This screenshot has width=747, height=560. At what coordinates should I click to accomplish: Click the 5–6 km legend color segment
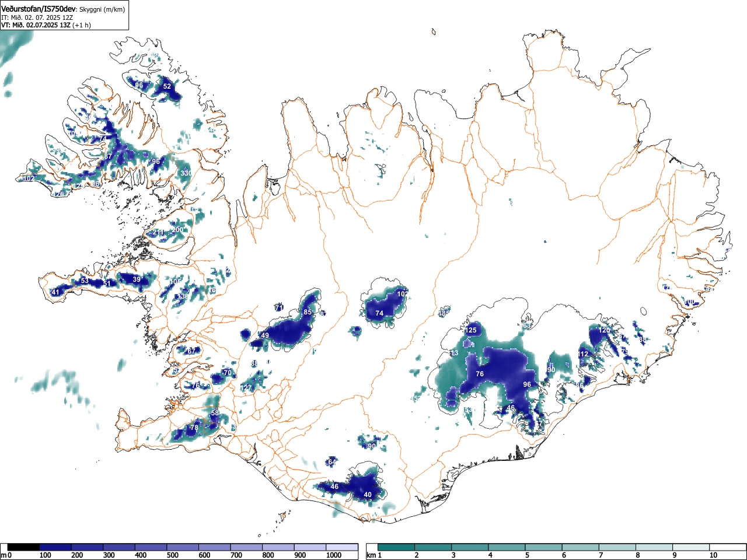(544, 547)
